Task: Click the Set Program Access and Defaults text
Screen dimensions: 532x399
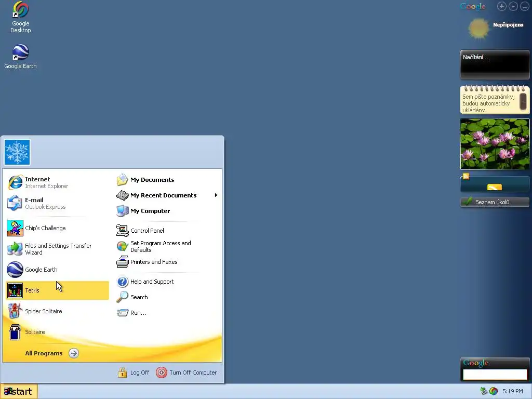Action: pyautogui.click(x=161, y=246)
